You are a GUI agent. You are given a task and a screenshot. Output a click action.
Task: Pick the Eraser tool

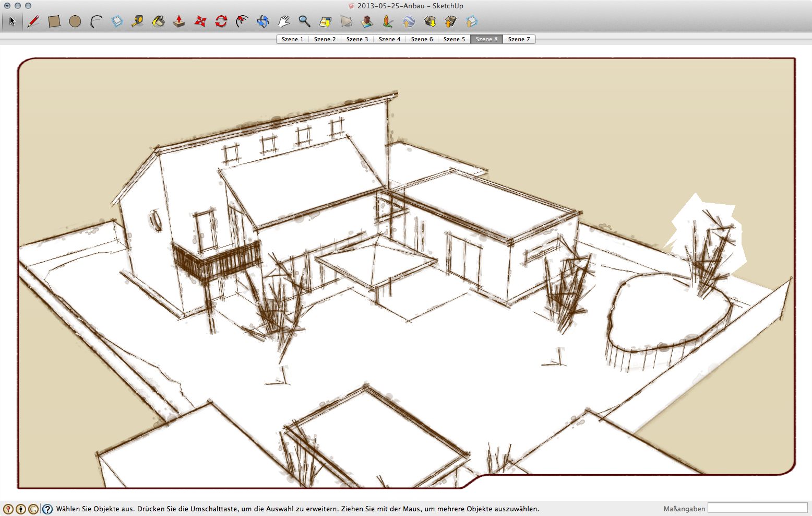[117, 21]
